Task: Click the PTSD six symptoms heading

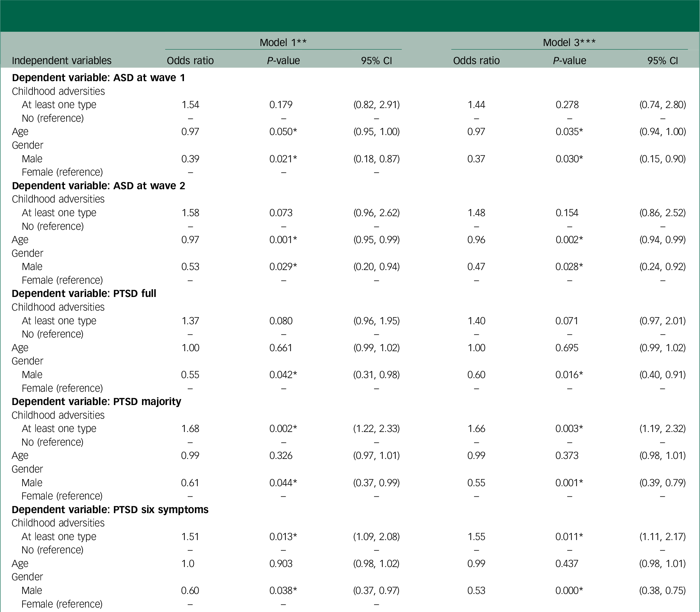Action: (x=110, y=509)
